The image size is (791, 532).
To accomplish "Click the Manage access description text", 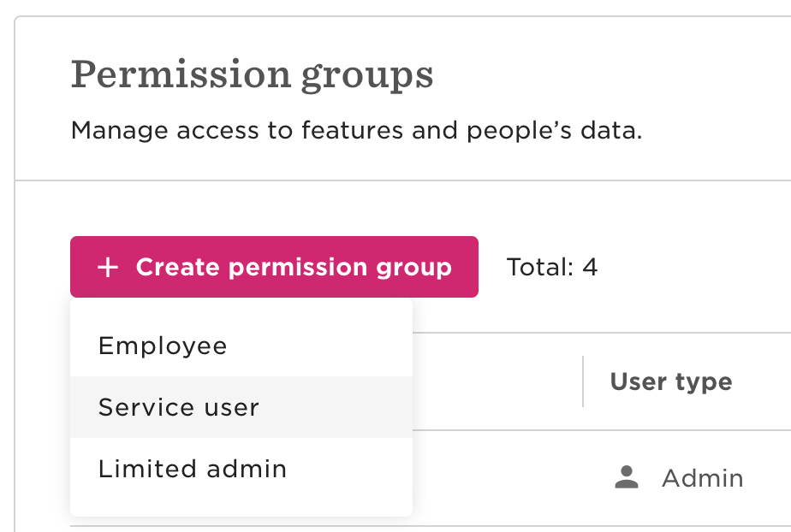I will pos(357,131).
